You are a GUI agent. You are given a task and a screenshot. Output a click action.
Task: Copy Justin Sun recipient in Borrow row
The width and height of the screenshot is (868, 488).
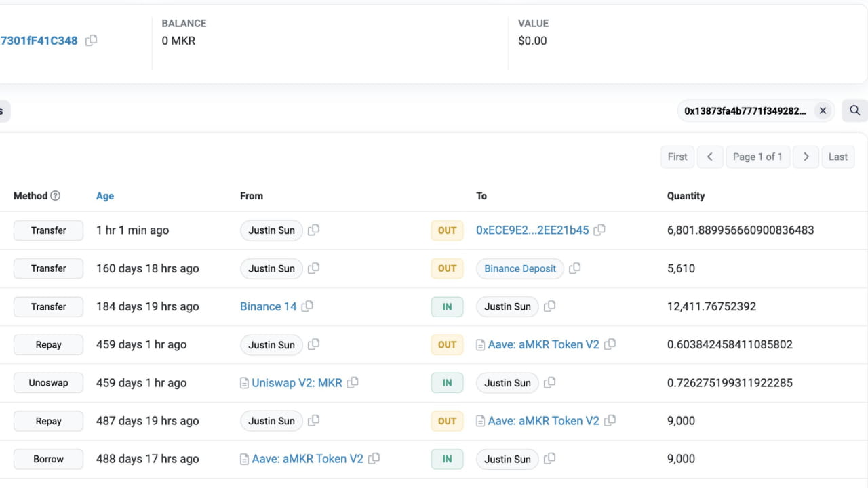point(550,459)
